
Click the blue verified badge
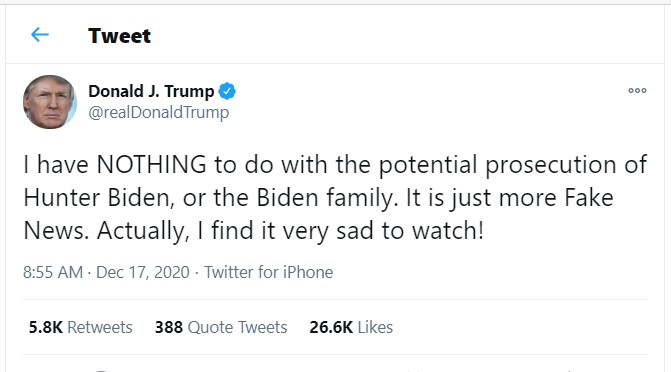click(227, 91)
